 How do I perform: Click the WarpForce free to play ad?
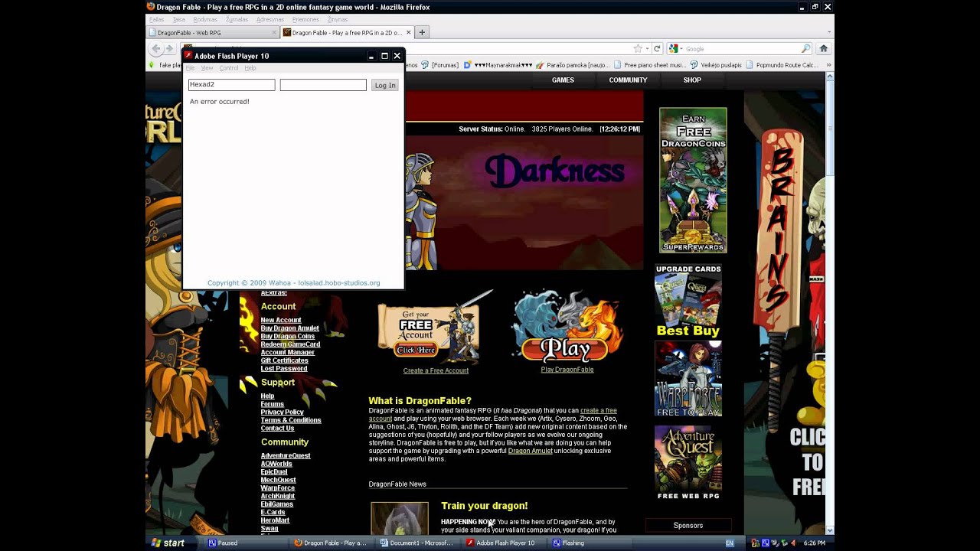[688, 379]
